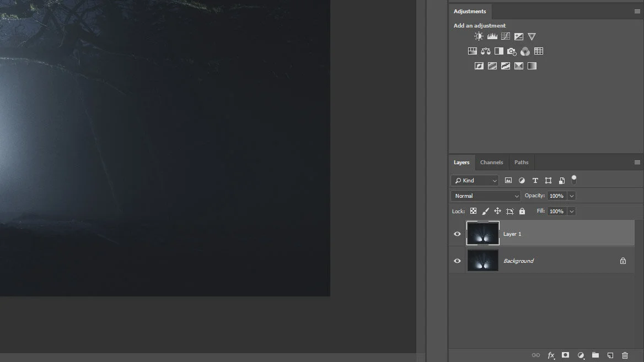Add a Photo Filter adjustment
This screenshot has width=644, height=362.
[512, 51]
